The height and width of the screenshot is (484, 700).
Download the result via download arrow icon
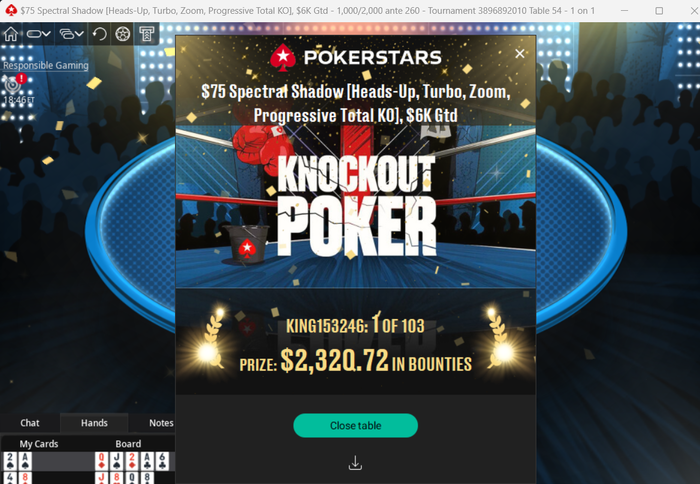[x=355, y=463]
